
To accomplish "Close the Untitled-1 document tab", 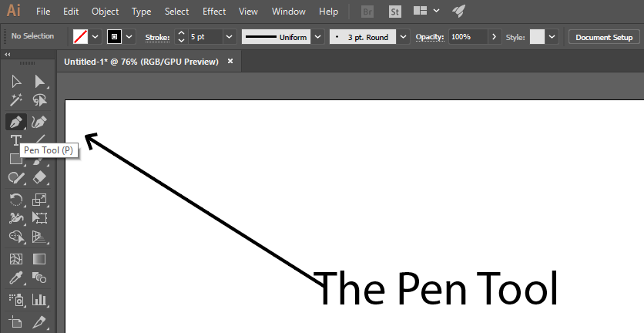I will 230,62.
